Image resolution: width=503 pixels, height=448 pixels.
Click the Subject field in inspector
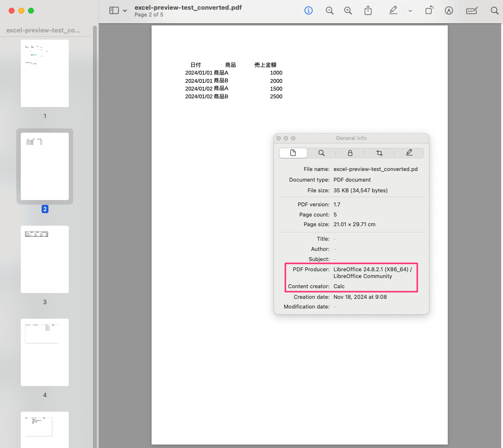(335, 259)
